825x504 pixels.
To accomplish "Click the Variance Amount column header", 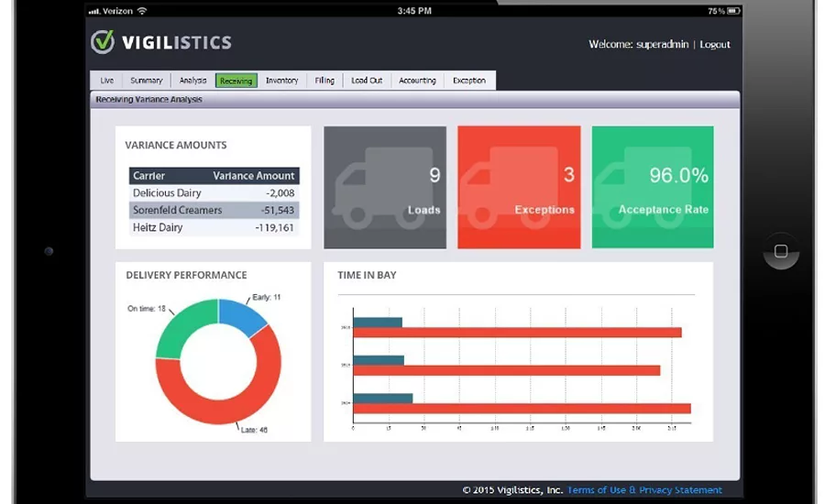I will tap(254, 176).
